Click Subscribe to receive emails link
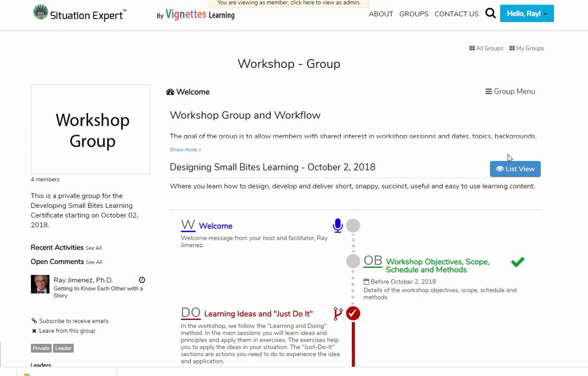The width and height of the screenshot is (588, 376). tap(73, 321)
